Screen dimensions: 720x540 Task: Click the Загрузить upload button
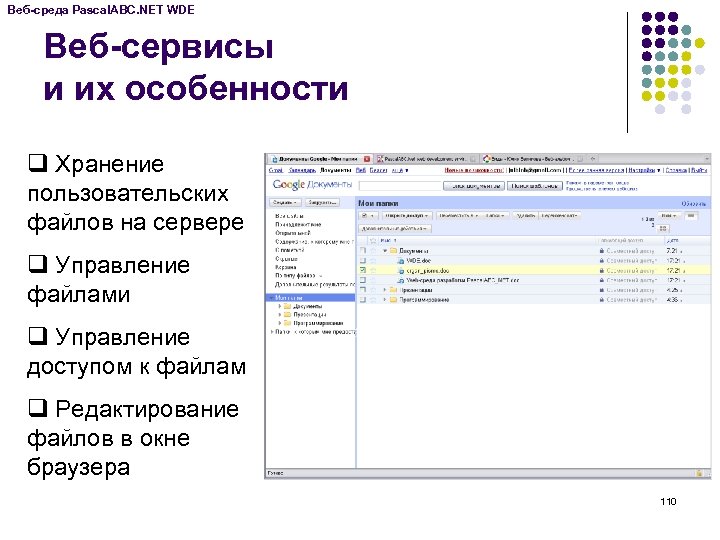coord(322,202)
